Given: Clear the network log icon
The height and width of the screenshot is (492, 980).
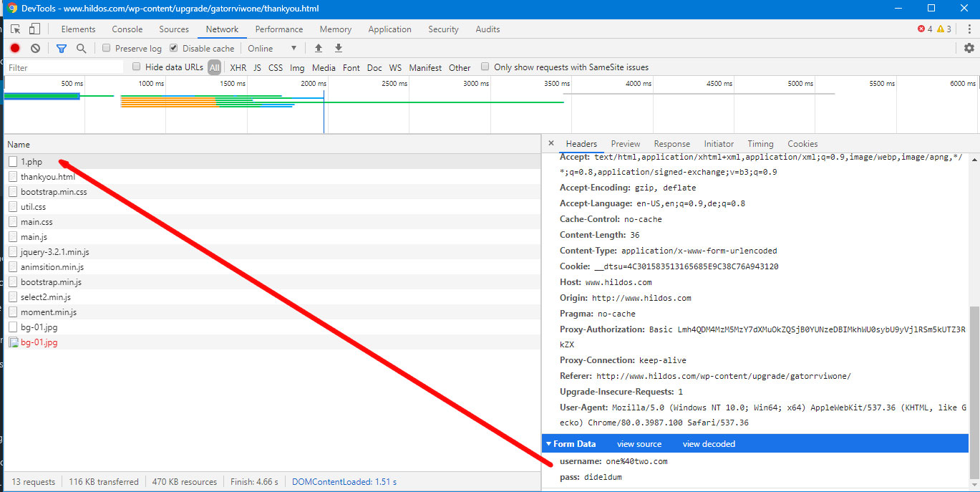Looking at the screenshot, I should coord(35,48).
